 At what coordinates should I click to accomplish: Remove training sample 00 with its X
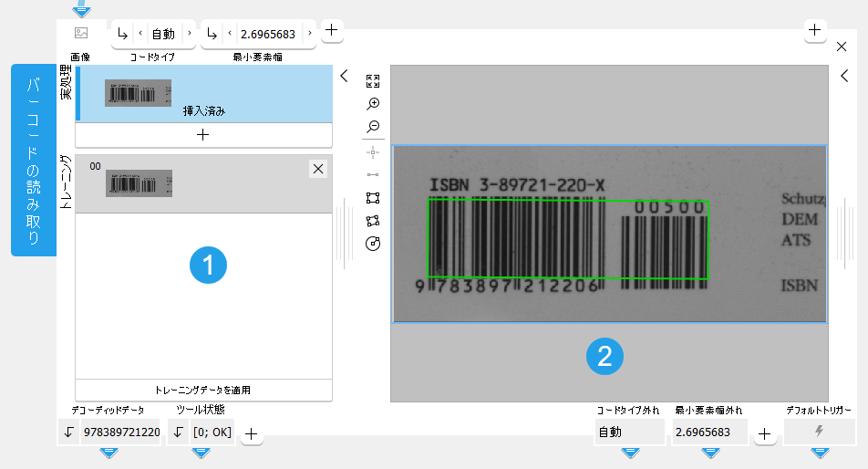pos(317,169)
